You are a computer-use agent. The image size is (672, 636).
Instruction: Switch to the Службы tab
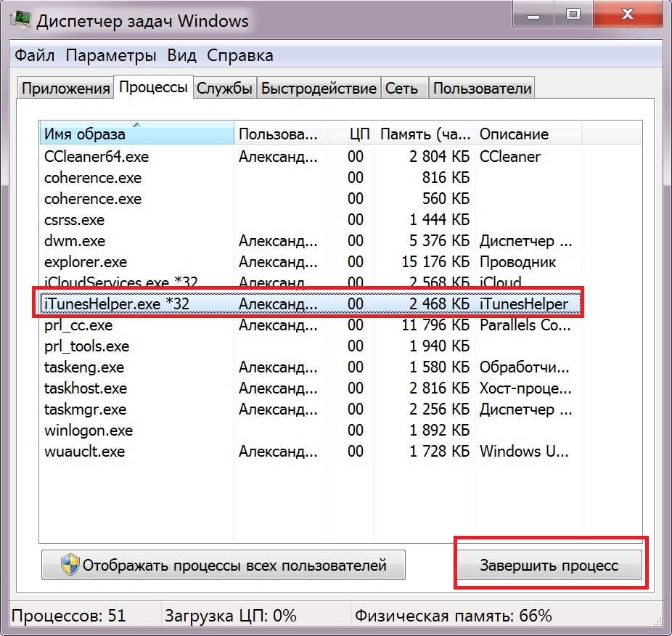point(225,89)
